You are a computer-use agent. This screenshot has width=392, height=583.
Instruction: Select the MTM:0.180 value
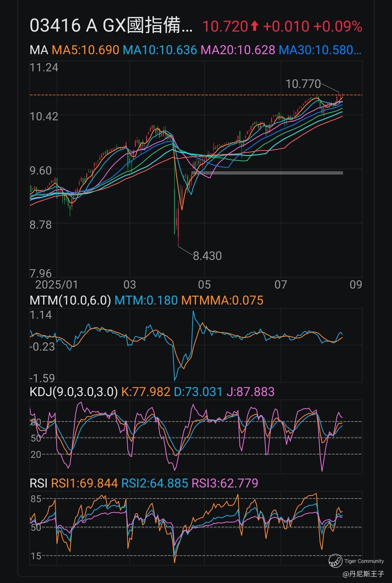pyautogui.click(x=146, y=300)
